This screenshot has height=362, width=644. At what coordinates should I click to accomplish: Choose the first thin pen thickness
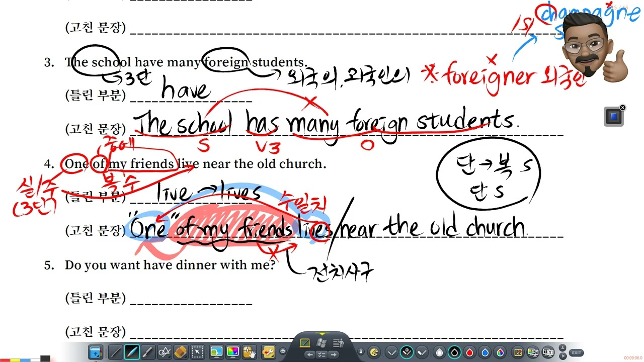[x=391, y=352]
